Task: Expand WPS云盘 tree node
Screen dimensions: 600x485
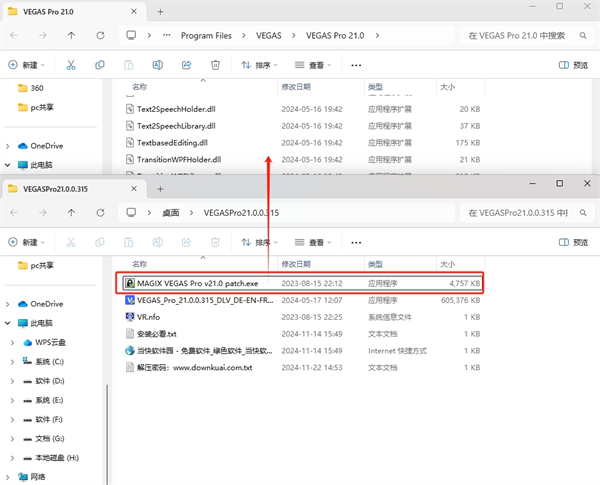Action: [12, 343]
